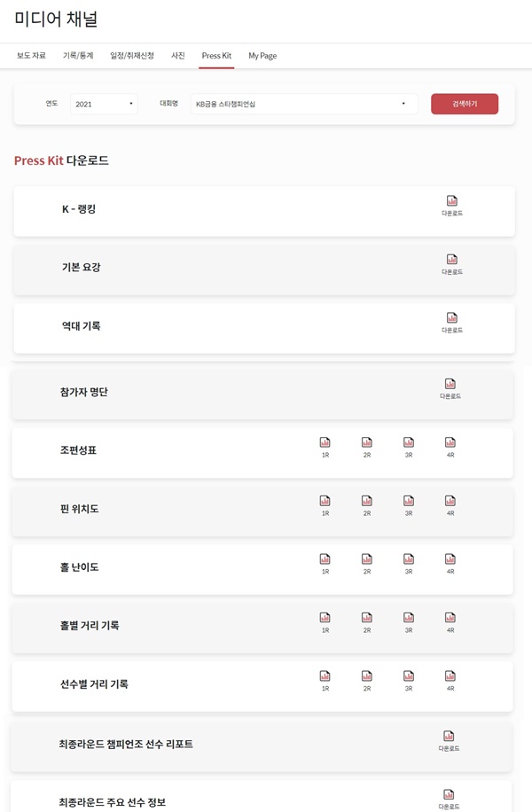Viewport: 532px width, 812px height.
Task: Open the 1R file for 조편성표
Action: click(x=325, y=447)
